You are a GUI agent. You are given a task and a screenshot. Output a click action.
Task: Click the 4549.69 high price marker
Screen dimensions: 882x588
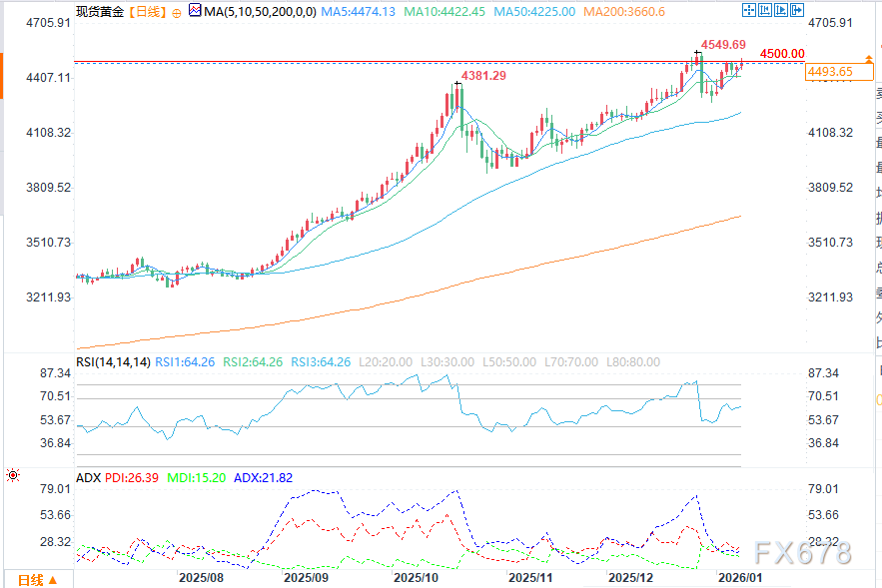[722, 45]
